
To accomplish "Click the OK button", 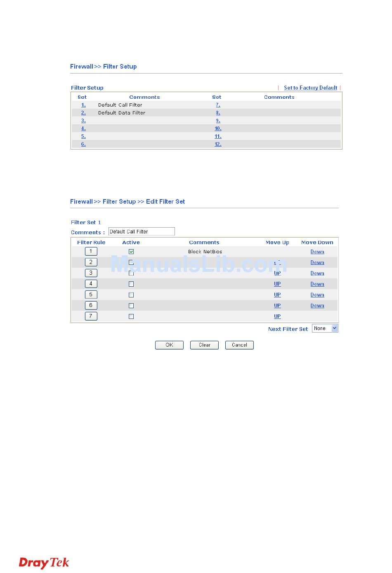I will tap(169, 345).
